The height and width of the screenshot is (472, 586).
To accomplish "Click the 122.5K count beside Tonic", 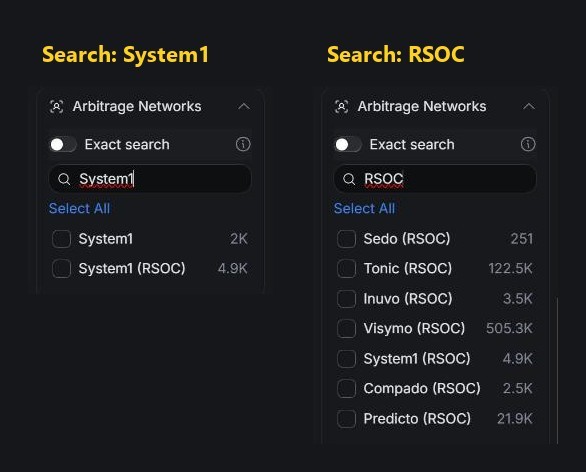I will point(511,268).
